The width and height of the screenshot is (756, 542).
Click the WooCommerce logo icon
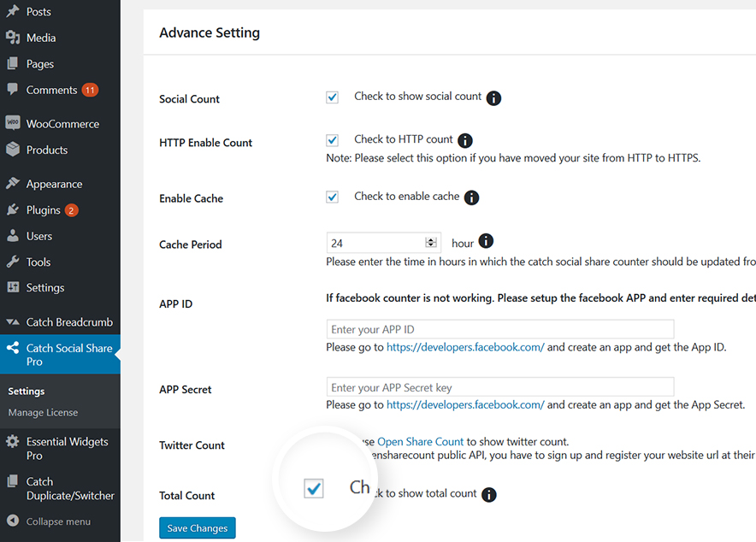click(x=13, y=123)
